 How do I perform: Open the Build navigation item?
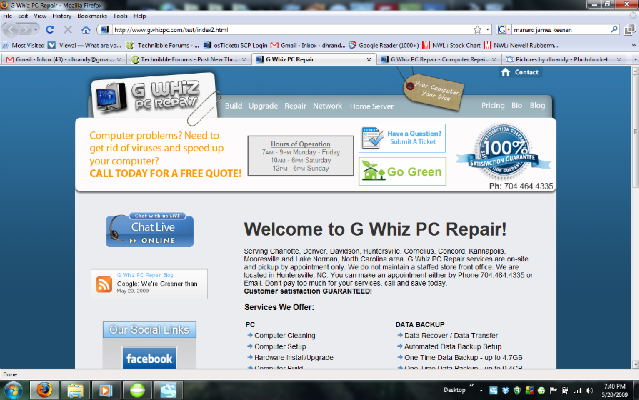pos(234,106)
